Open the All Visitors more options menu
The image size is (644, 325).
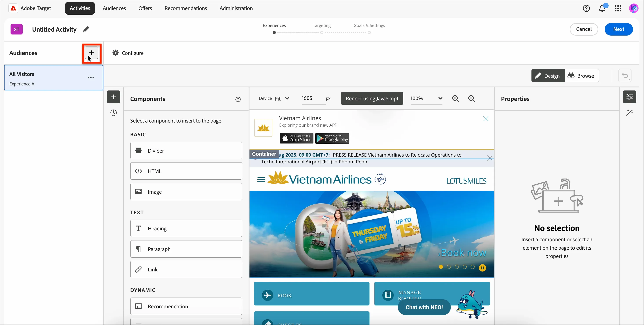[91, 78]
